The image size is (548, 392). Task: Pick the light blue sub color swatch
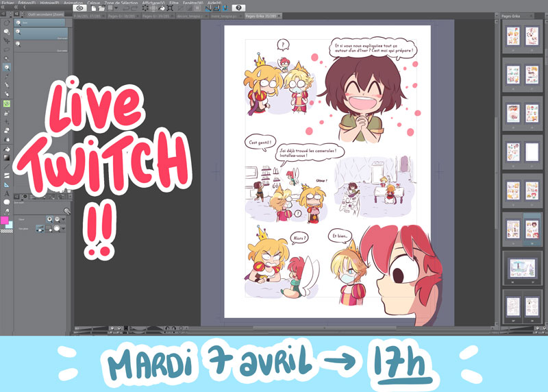10,225
